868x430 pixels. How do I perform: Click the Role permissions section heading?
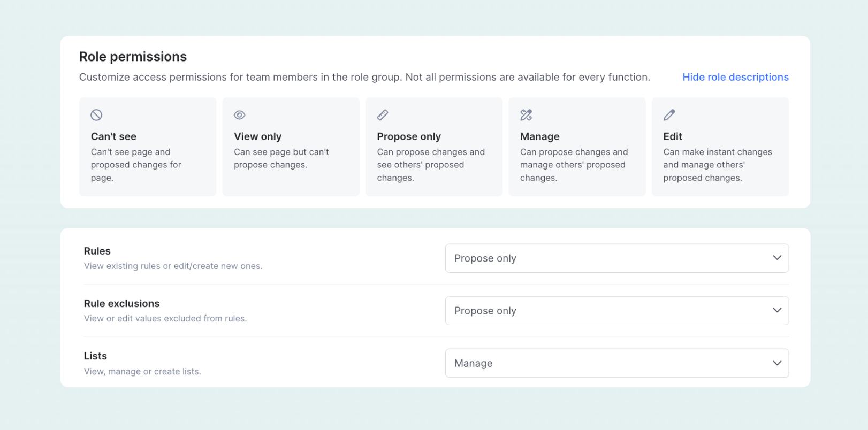pos(133,57)
